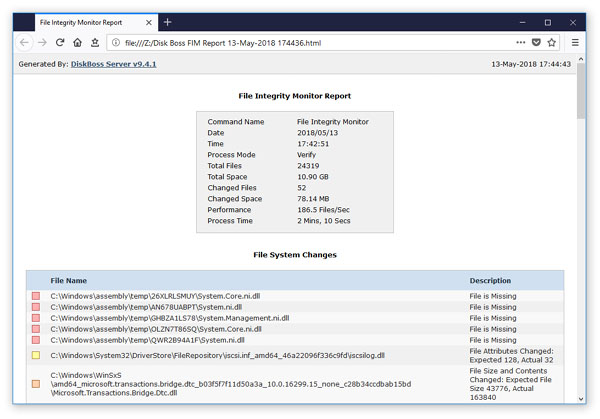Open downloads toolbar icon

point(95,42)
